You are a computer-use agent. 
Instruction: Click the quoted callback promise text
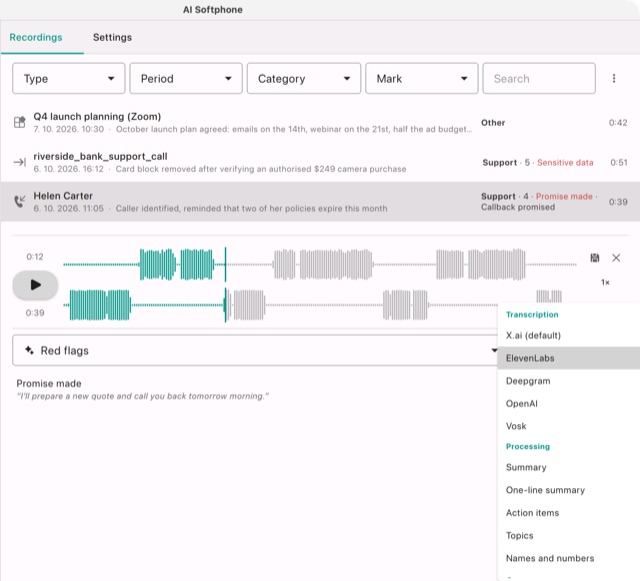coord(142,396)
